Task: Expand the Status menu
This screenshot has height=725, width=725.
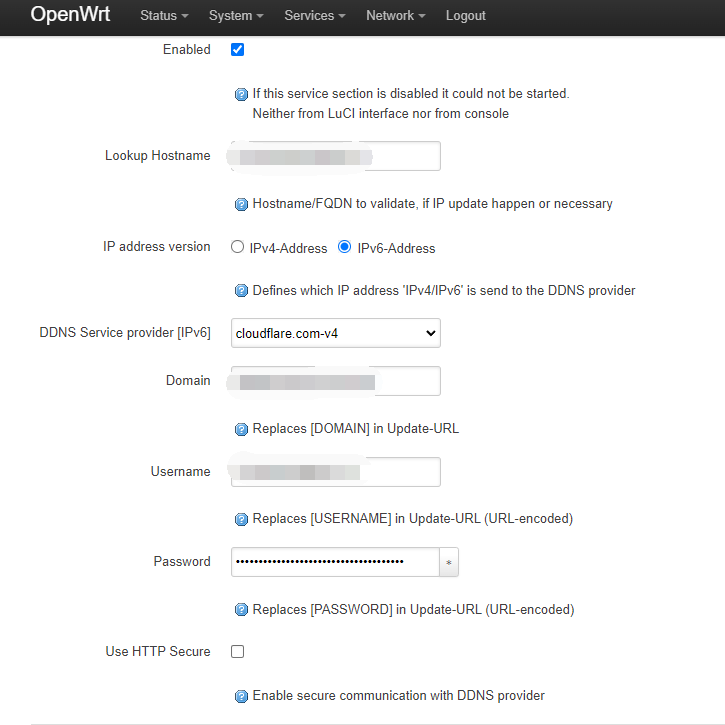Action: click(x=164, y=16)
